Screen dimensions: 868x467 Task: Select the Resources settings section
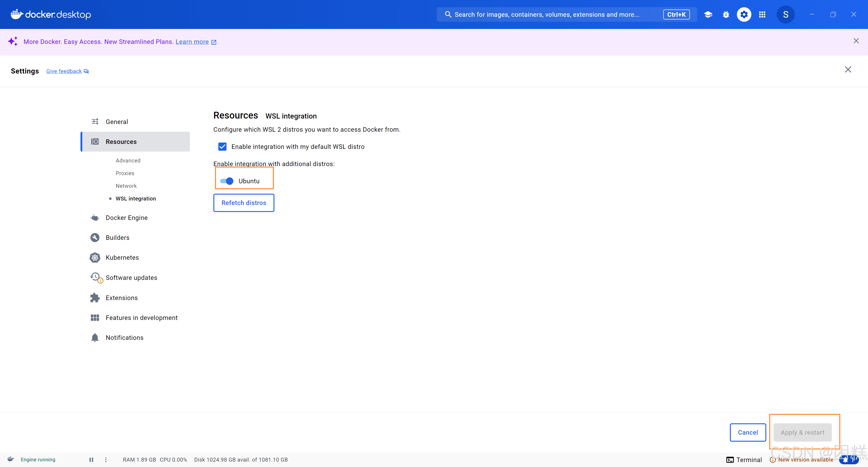pyautogui.click(x=135, y=142)
